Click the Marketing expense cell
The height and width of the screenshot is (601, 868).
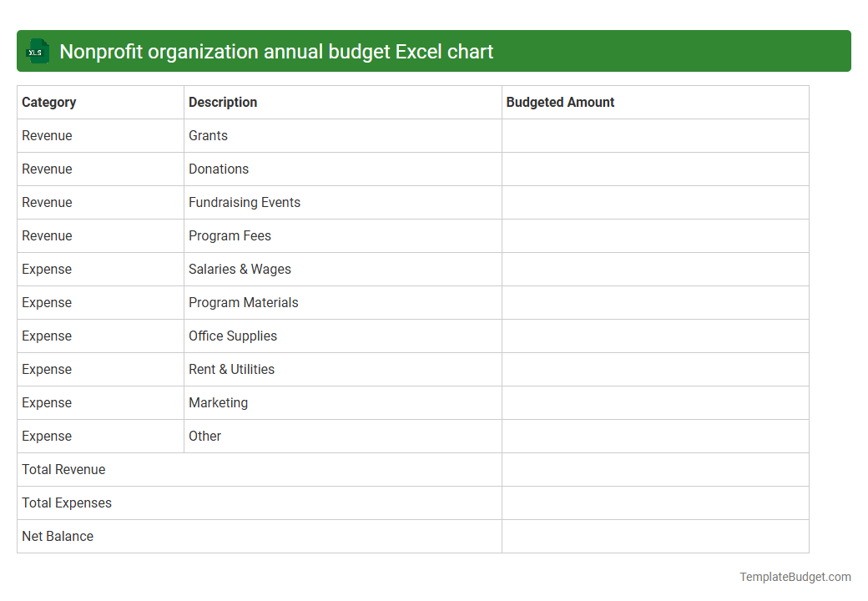click(x=218, y=402)
